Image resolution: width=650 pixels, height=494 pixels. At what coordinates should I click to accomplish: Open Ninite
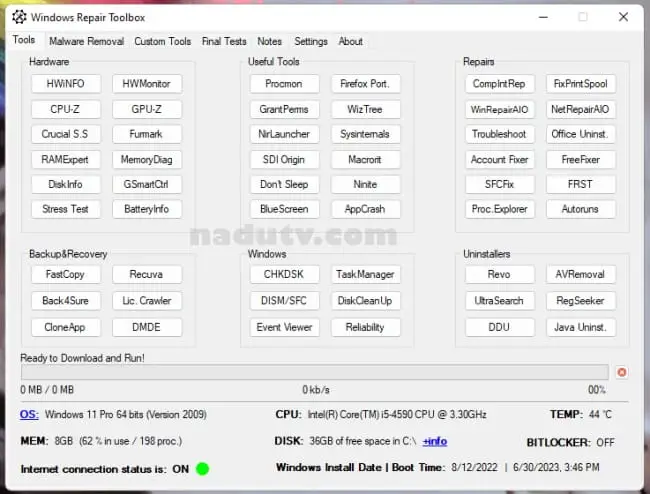click(x=365, y=184)
